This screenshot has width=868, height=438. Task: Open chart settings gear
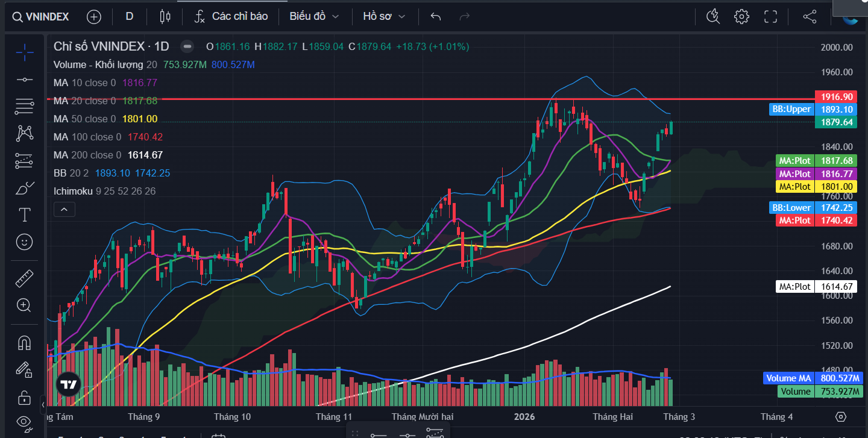point(741,16)
